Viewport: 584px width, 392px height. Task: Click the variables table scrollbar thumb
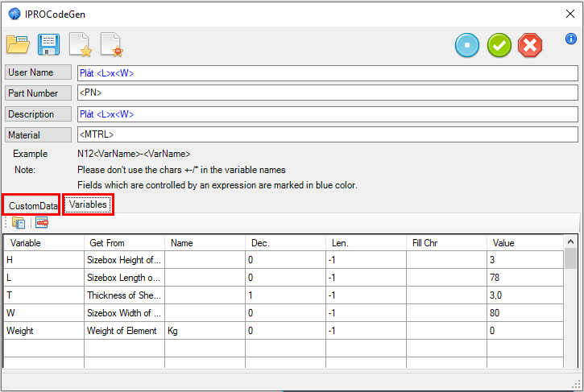[570, 258]
